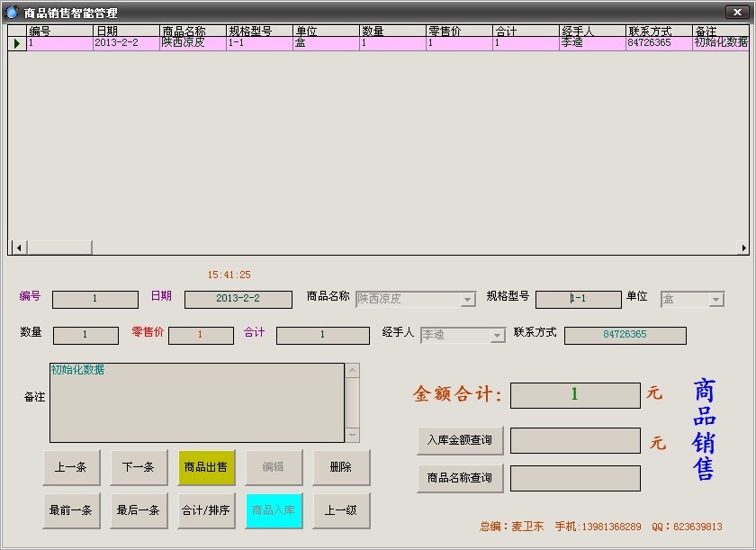
Task: Click the 合计/排序 button
Action: click(206, 510)
